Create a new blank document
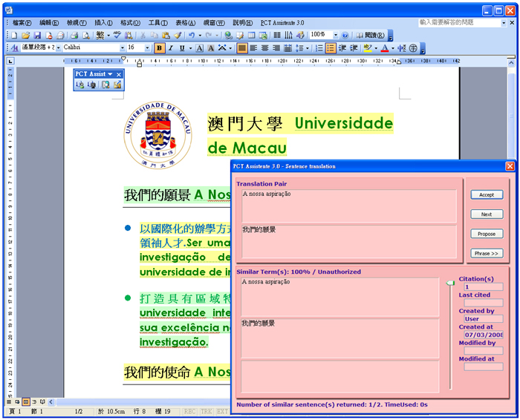This screenshot has height=420, width=520. pos(14,35)
